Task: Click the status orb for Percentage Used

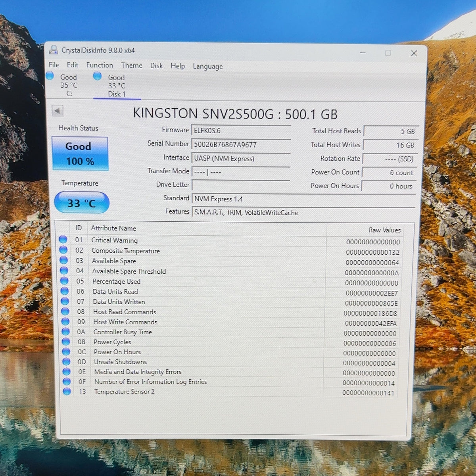Action: tap(64, 280)
